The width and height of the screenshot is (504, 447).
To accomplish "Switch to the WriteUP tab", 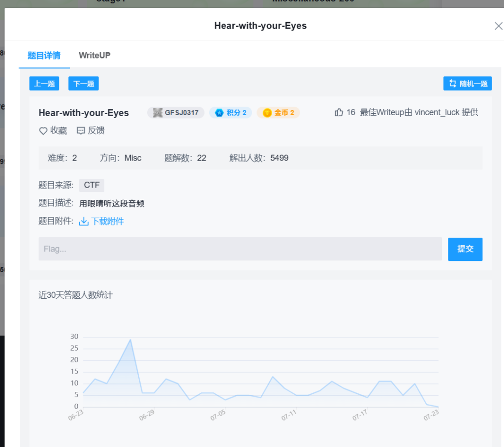I will point(94,55).
